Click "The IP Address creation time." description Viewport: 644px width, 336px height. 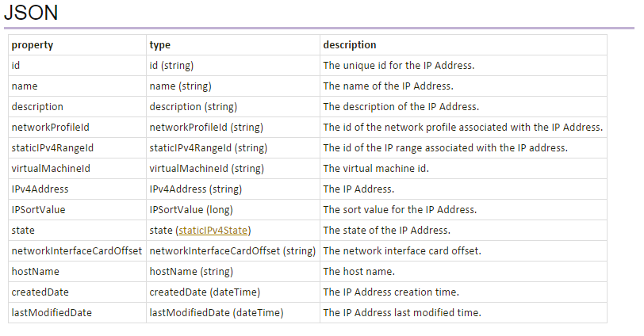(391, 292)
